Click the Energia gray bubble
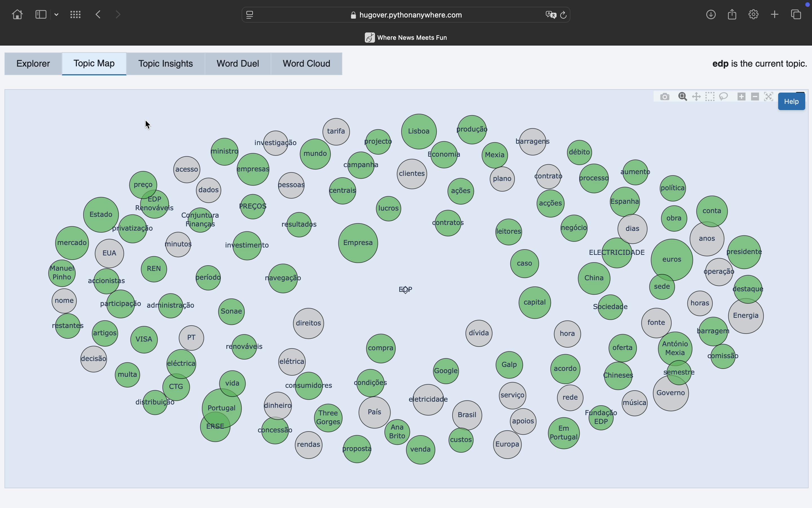Screen dimensions: 812x508 point(745,316)
